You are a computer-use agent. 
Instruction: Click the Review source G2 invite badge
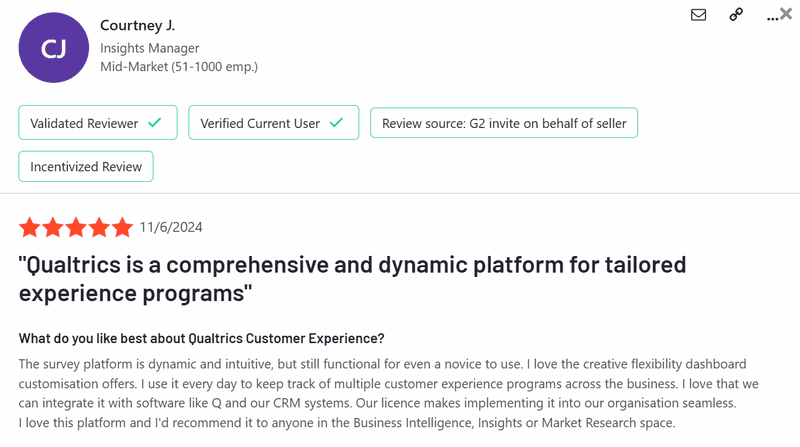503,123
